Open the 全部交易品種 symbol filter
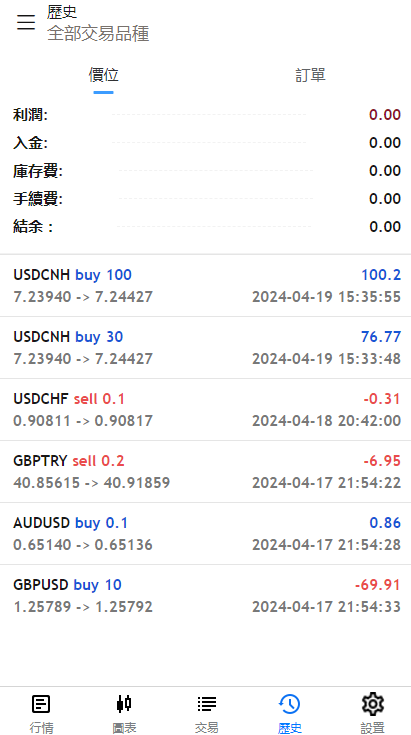This screenshot has width=411, height=735. click(98, 34)
